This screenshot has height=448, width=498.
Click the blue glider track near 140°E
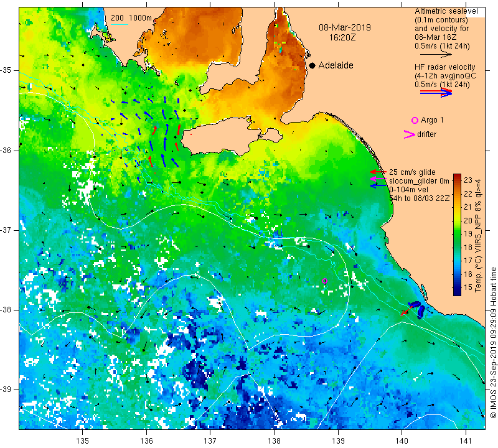tap(418, 309)
